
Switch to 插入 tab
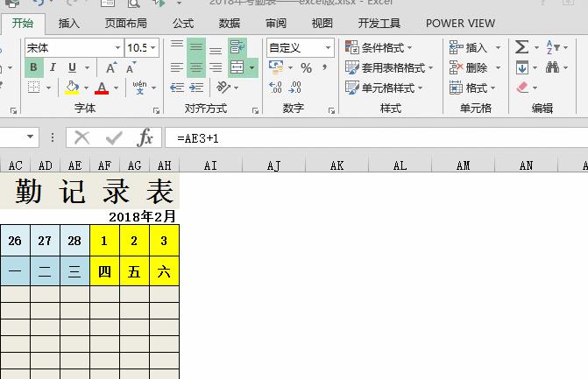click(x=69, y=24)
